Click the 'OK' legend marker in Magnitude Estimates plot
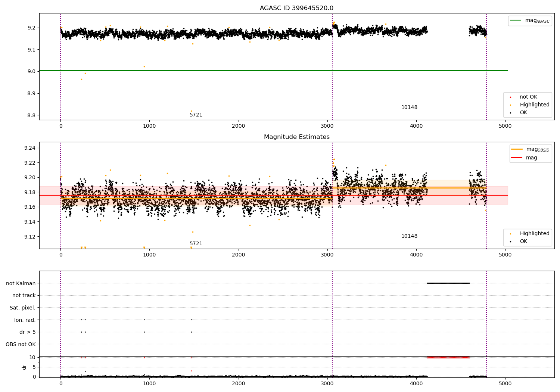 pyautogui.click(x=510, y=242)
